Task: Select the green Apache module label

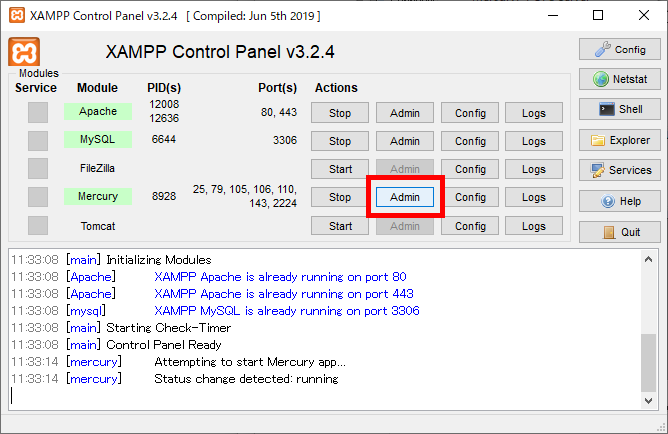Action: click(x=98, y=112)
